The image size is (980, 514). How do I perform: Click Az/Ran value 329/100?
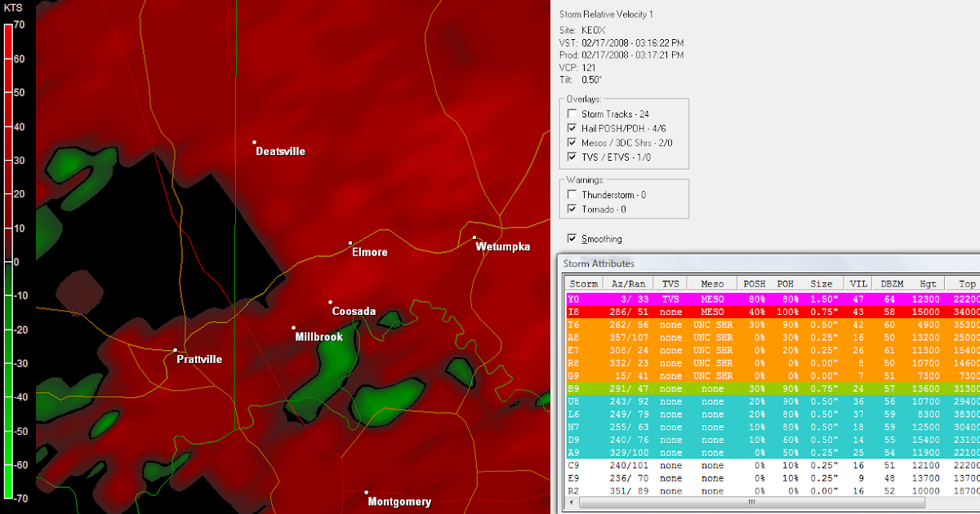(628, 451)
